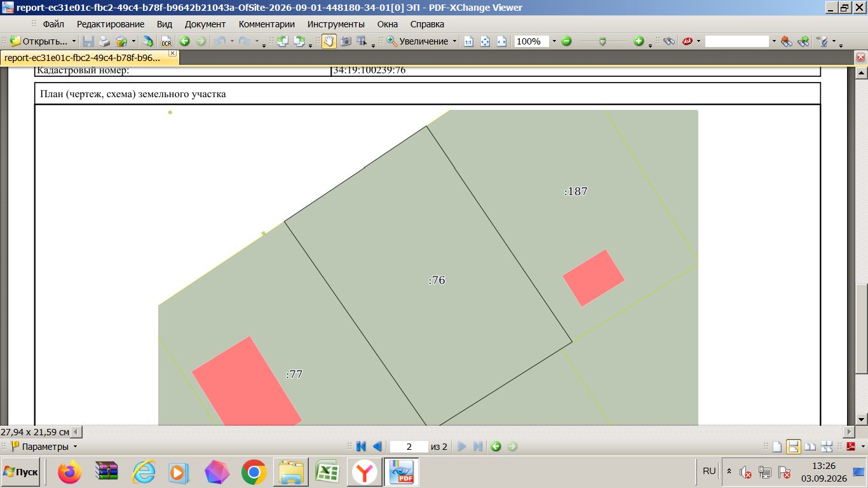Zoom out with the green minus button
Screen dimensions: 868x488
click(566, 41)
